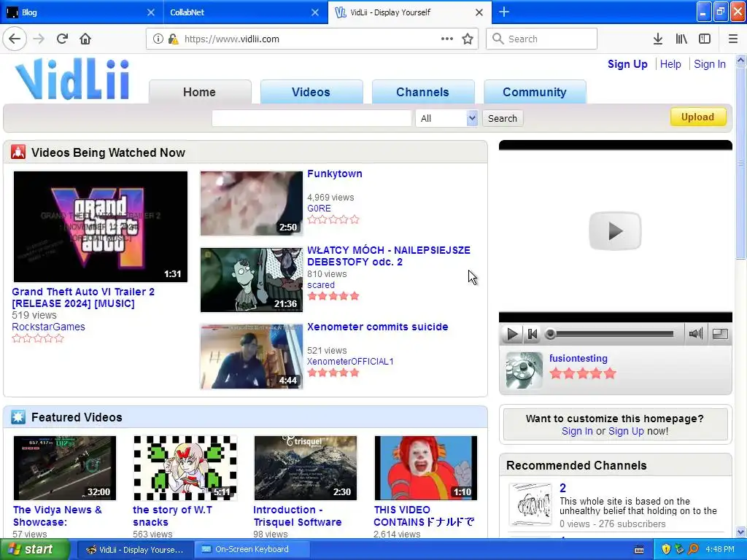Close the Blog tab
Screen dimensions: 747x560
click(150, 12)
